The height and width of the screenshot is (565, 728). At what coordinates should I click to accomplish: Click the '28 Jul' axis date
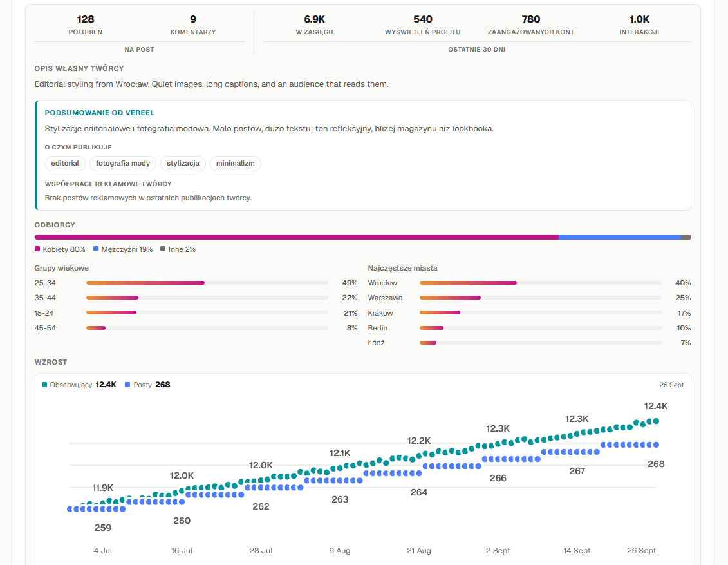(261, 551)
